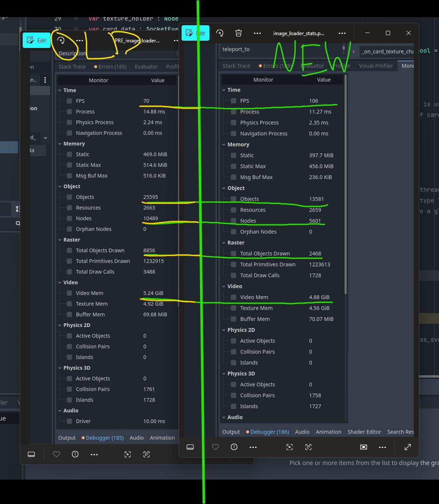Open the filmstrip view
This screenshot has width=439, height=504.
(x=190, y=447)
